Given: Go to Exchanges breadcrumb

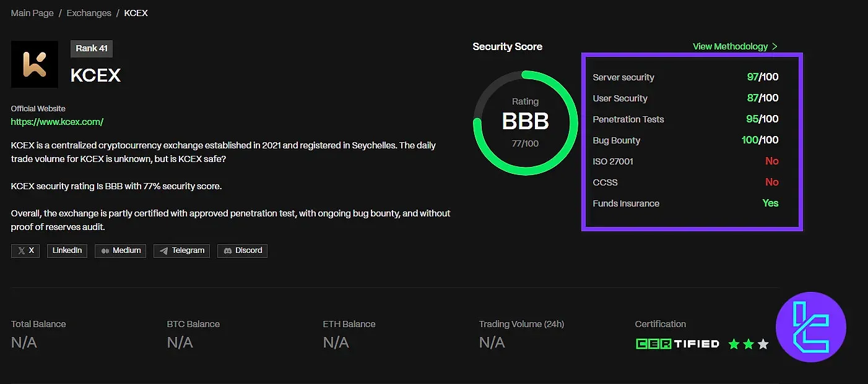Looking at the screenshot, I should click(x=89, y=13).
